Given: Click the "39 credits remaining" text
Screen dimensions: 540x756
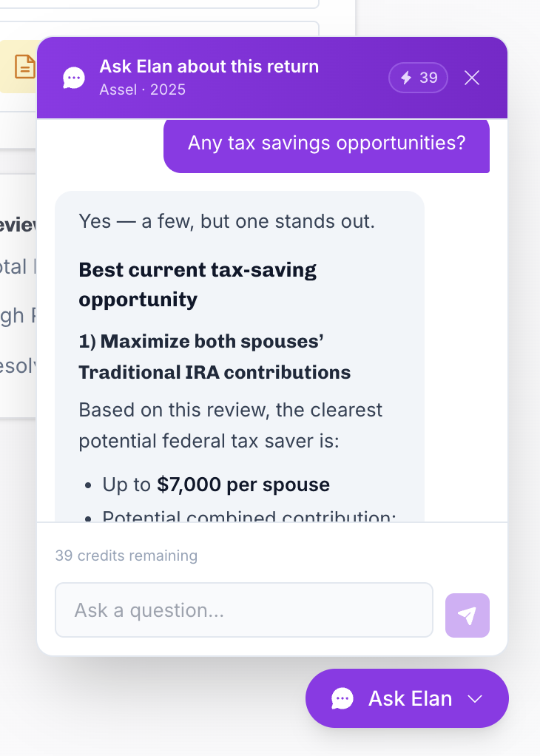Looking at the screenshot, I should click(x=126, y=556).
